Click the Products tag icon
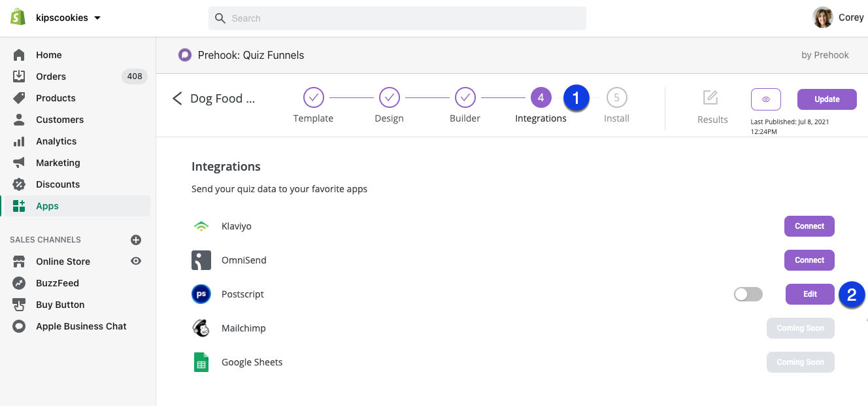This screenshot has height=406, width=868. [19, 98]
